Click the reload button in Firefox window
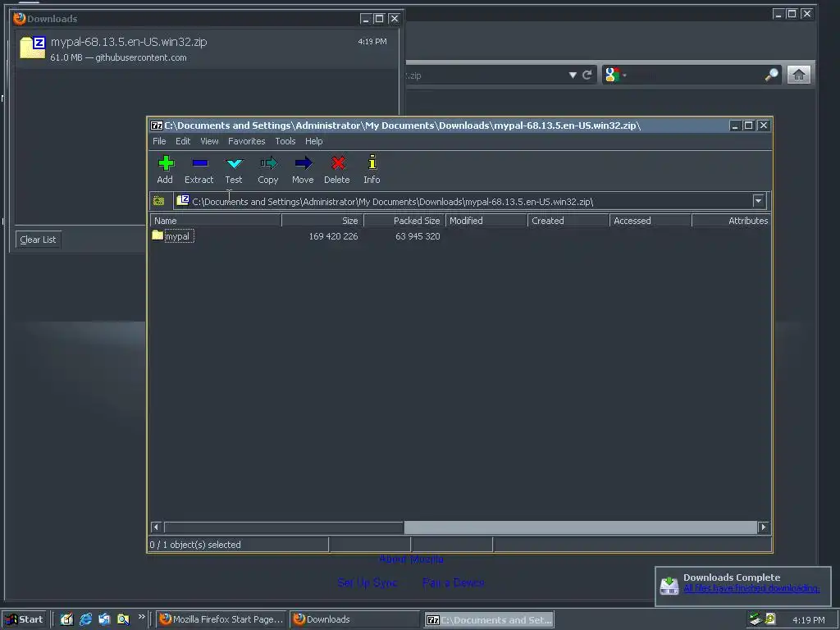The image size is (840, 630). tap(587, 75)
